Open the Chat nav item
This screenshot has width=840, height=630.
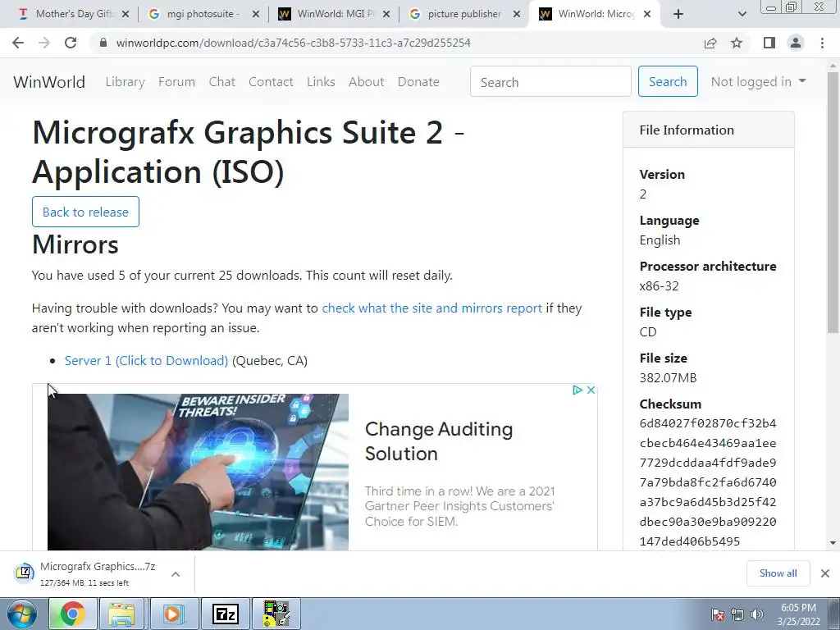pyautogui.click(x=221, y=82)
